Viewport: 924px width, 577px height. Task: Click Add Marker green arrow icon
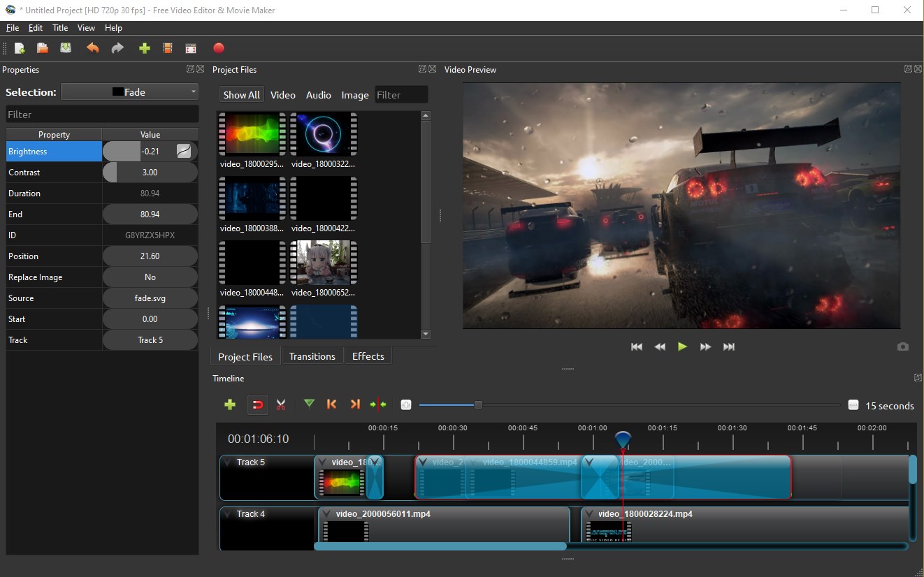pyautogui.click(x=309, y=404)
